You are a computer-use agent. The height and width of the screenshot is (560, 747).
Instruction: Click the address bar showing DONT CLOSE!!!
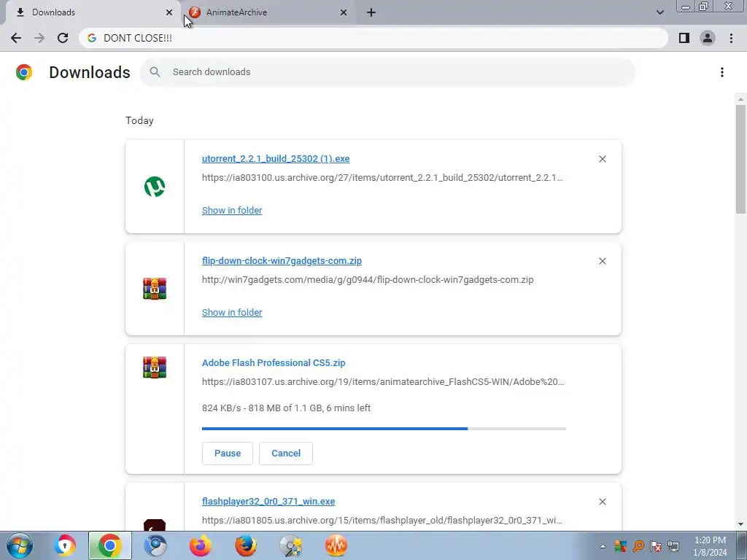373,38
